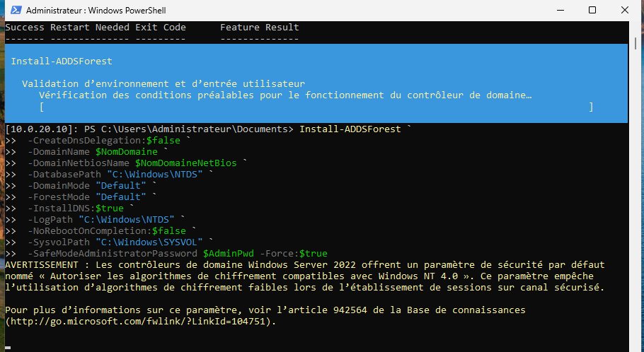Viewport: 644px width, 352px height.
Task: Click the prompt '[10.0.20.10]: PS C:\Users\Administrateur\Documents>'
Action: tap(149, 129)
